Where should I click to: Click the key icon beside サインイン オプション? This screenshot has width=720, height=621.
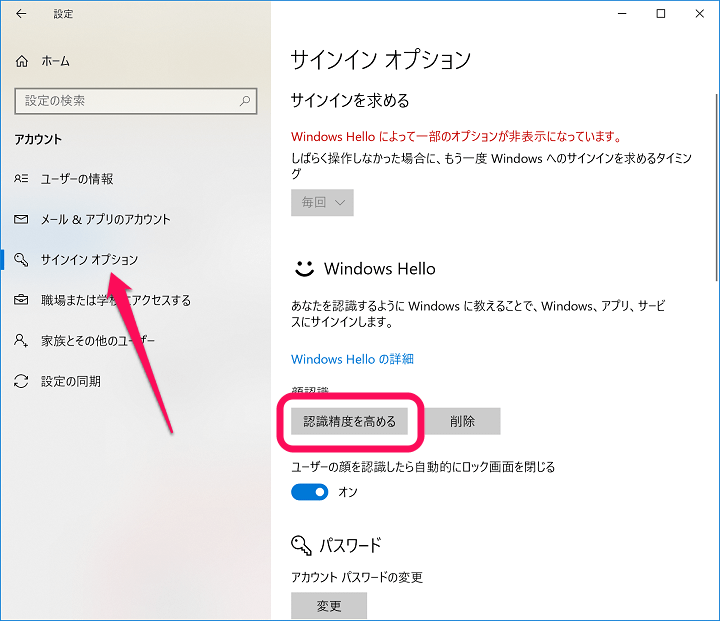pyautogui.click(x=22, y=260)
